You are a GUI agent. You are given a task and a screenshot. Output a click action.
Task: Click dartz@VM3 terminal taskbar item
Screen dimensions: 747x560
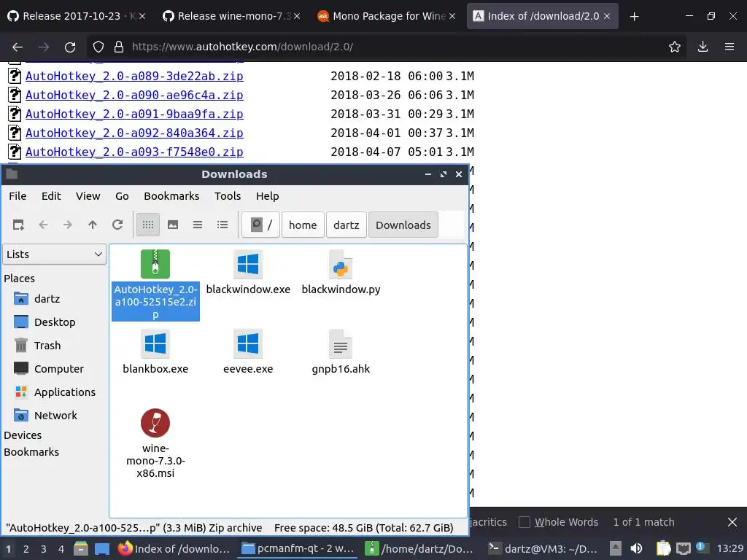coord(543,549)
